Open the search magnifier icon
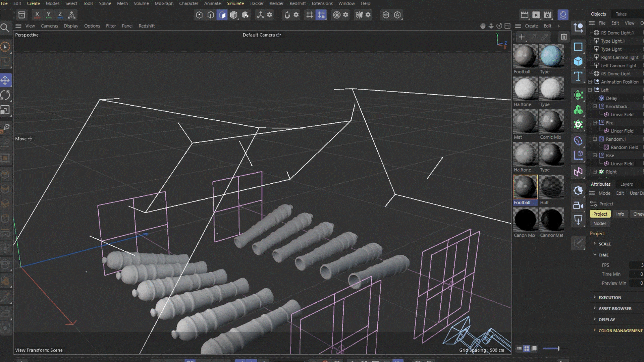The width and height of the screenshot is (644, 362). point(5,28)
